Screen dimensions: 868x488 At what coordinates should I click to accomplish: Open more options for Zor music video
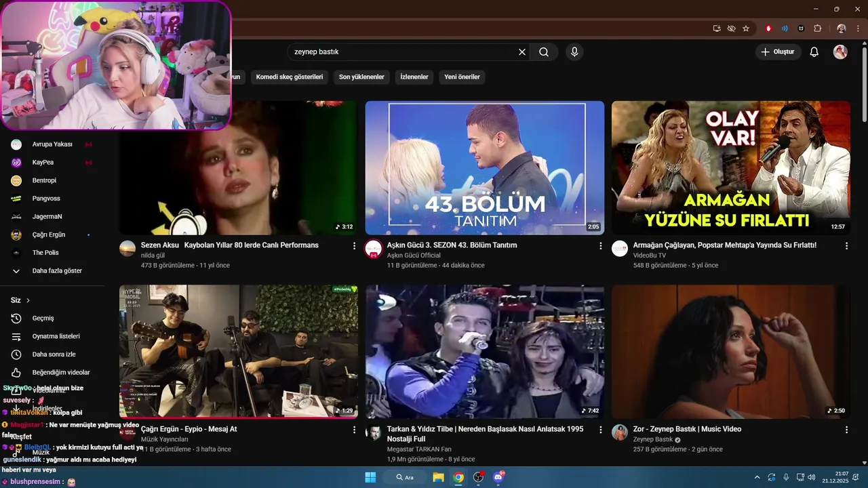(846, 430)
